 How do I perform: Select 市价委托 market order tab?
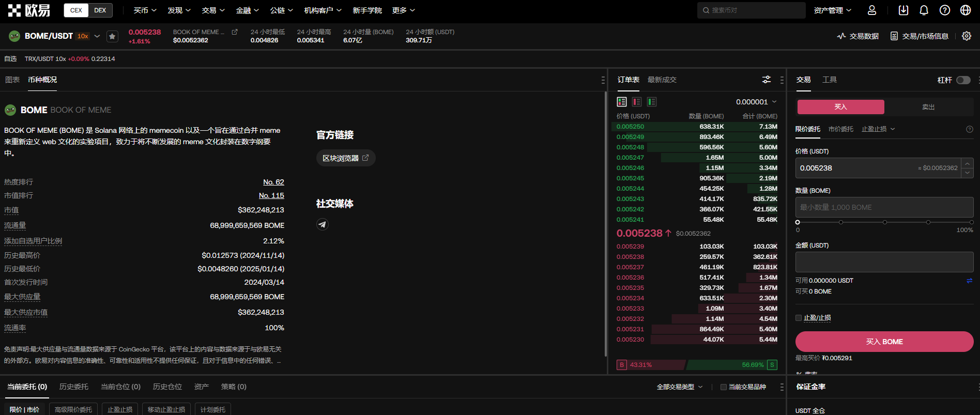click(x=841, y=129)
